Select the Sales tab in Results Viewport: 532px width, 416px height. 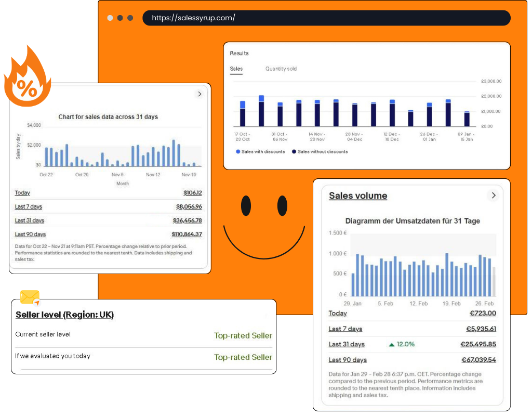pos(236,69)
